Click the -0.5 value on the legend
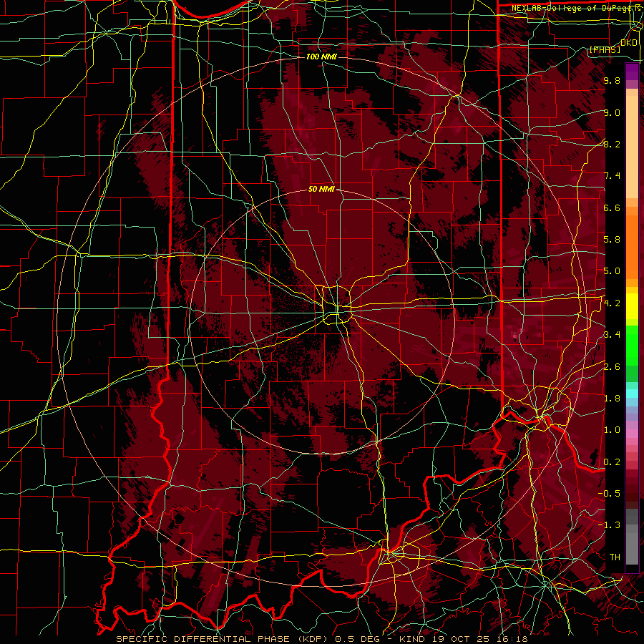The image size is (644, 644). tap(609, 494)
